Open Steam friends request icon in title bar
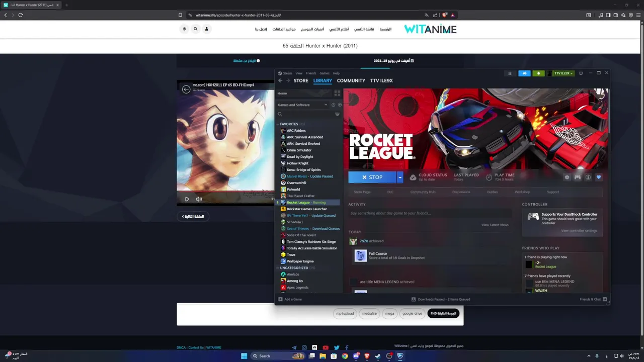 pos(510,73)
